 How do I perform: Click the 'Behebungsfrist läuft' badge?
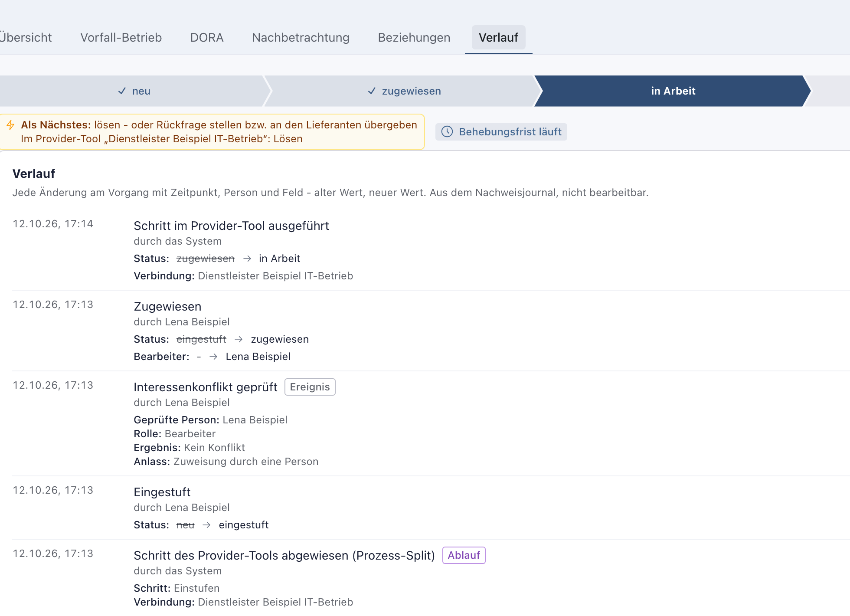click(501, 132)
